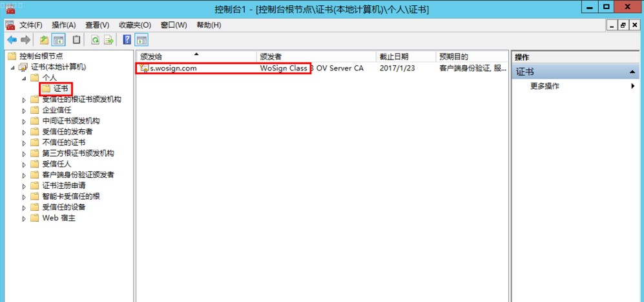Collapse the 个人 folder node
This screenshot has width=644, height=302.
(x=24, y=78)
